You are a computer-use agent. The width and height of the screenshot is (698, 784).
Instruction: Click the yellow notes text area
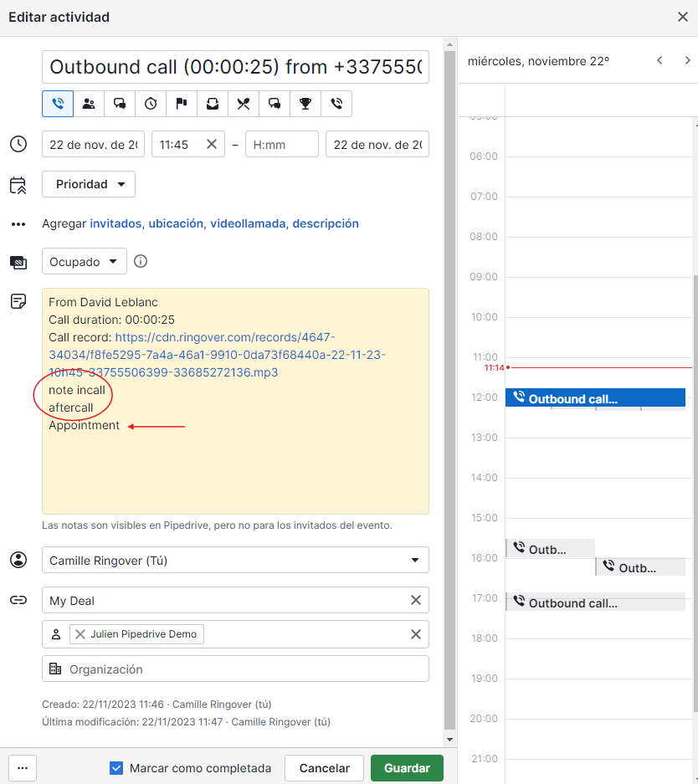(235, 401)
